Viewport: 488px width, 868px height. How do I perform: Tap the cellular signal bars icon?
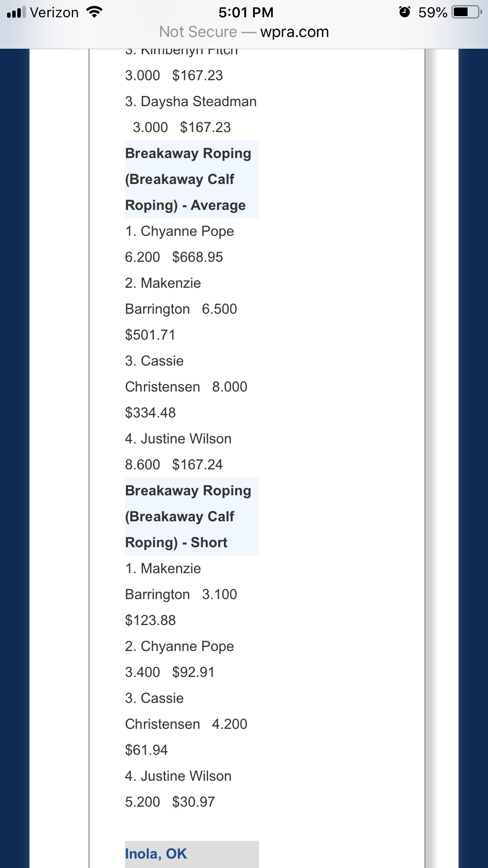pyautogui.click(x=16, y=12)
